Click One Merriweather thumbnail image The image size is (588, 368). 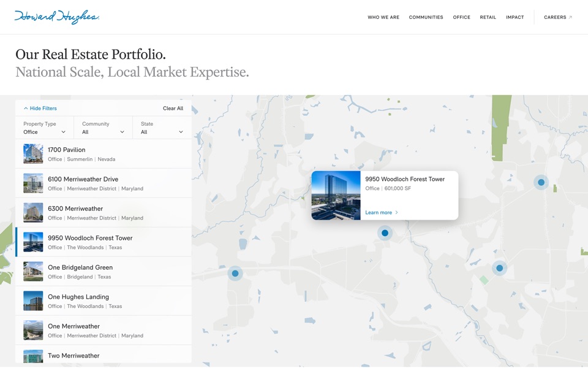(x=33, y=331)
